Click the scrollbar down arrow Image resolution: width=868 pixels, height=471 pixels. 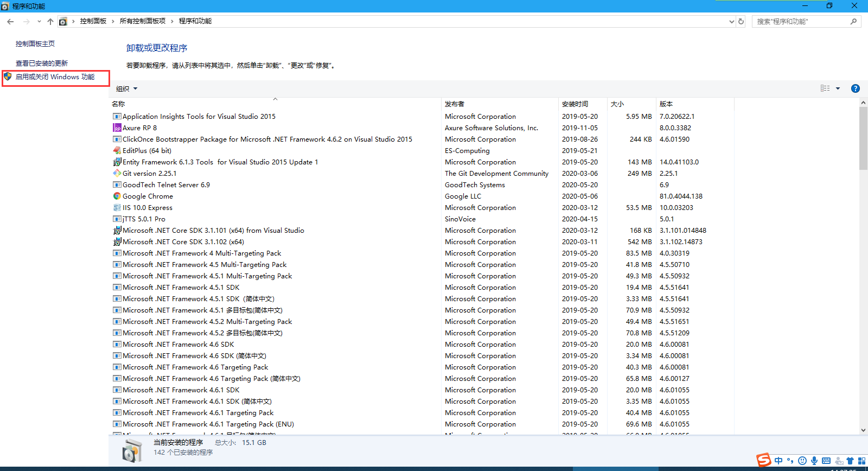pos(863,430)
